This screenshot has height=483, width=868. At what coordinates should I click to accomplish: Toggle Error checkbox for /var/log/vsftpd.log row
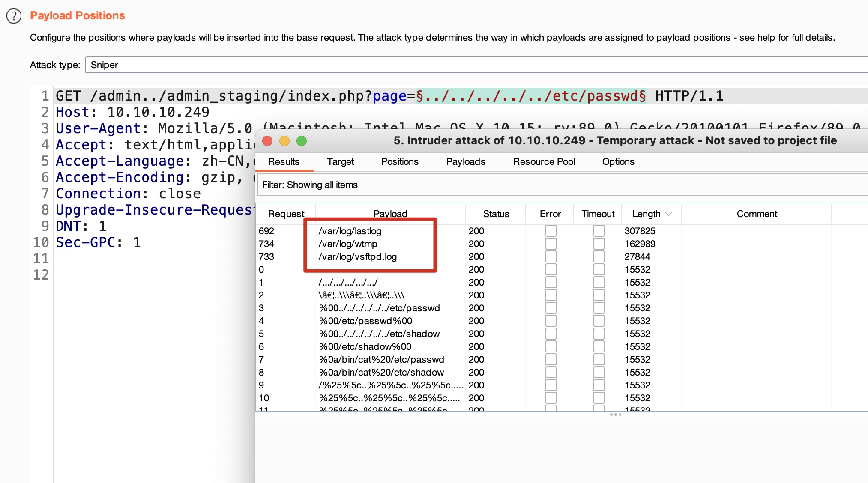551,256
